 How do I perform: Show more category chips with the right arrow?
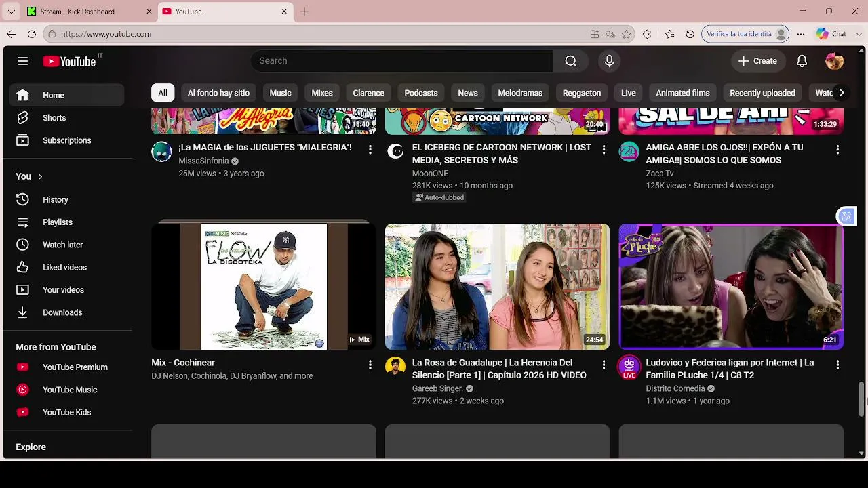pyautogui.click(x=841, y=93)
